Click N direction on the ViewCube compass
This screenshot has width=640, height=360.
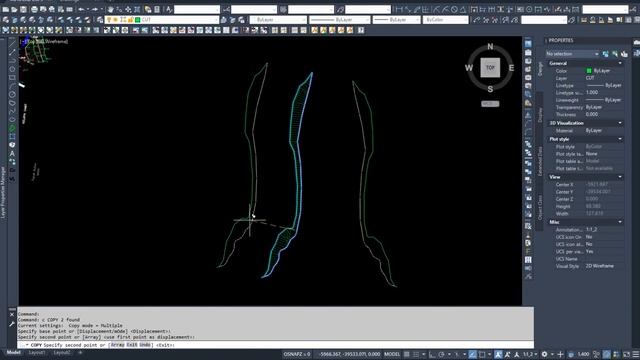(490, 47)
